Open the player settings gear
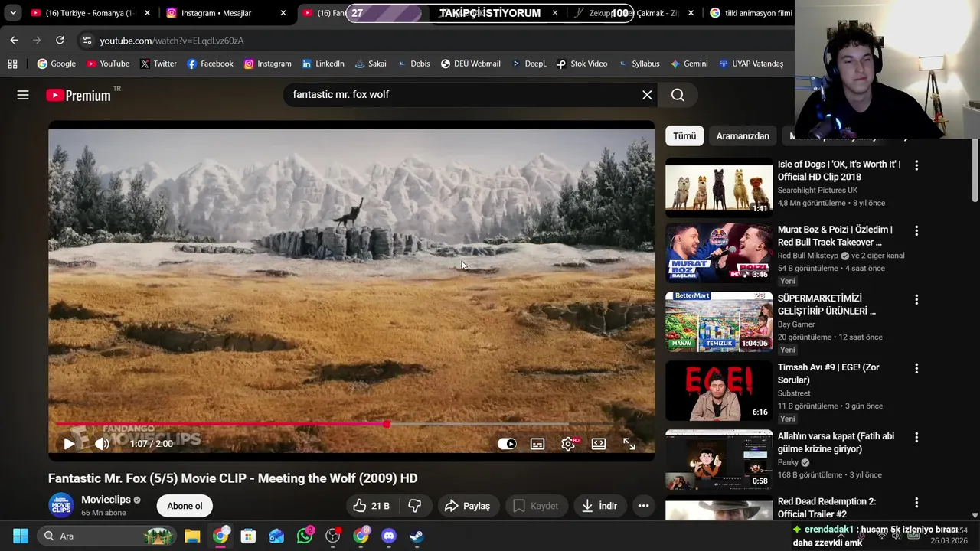980x551 pixels. 568,444
